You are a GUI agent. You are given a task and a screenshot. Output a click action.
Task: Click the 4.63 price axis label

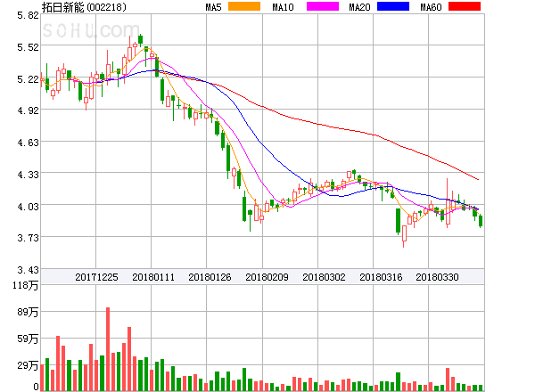[x=28, y=143]
